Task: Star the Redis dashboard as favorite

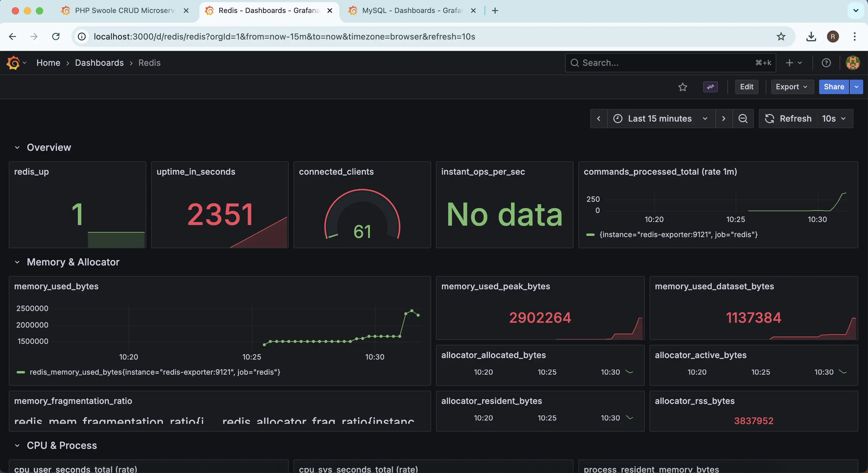Action: point(683,87)
